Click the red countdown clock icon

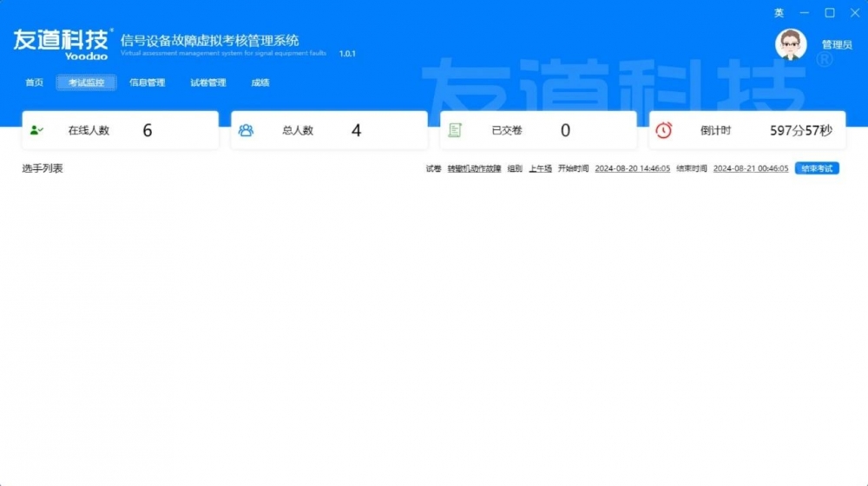664,130
